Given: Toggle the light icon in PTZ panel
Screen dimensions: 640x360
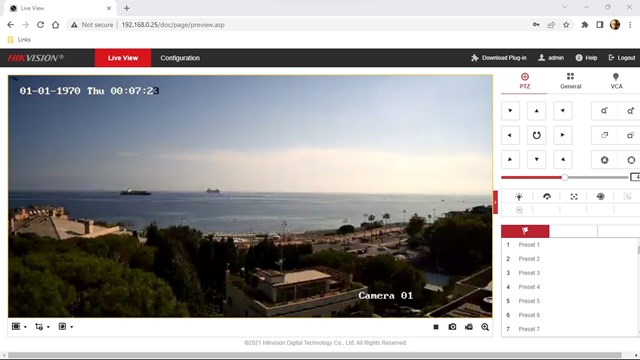Looking at the screenshot, I should tap(519, 197).
